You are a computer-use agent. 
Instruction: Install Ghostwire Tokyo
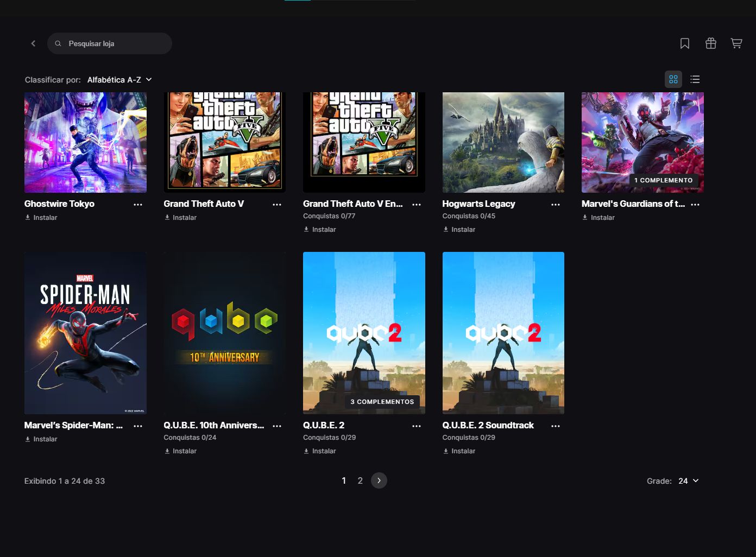[41, 217]
